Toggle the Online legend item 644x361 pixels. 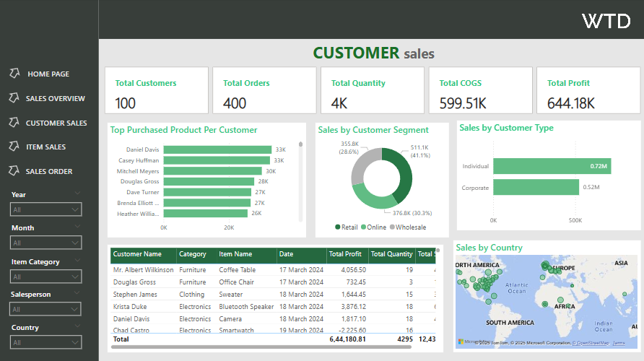coord(373,227)
